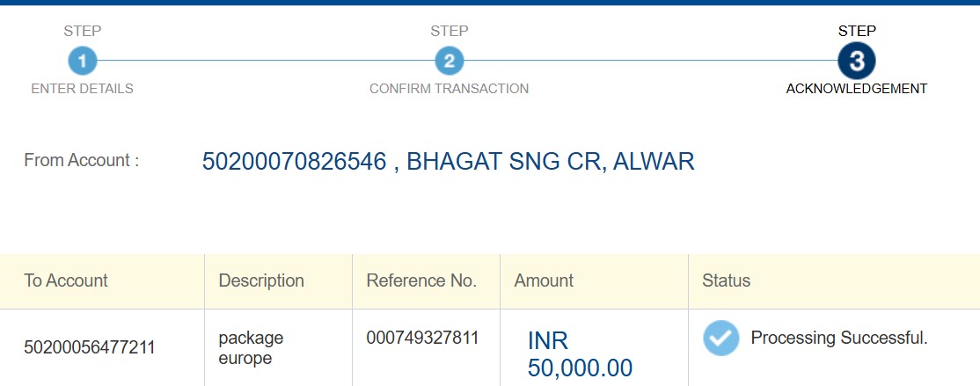
Task: Select the source account 50200070826546 text
Action: 294,162
